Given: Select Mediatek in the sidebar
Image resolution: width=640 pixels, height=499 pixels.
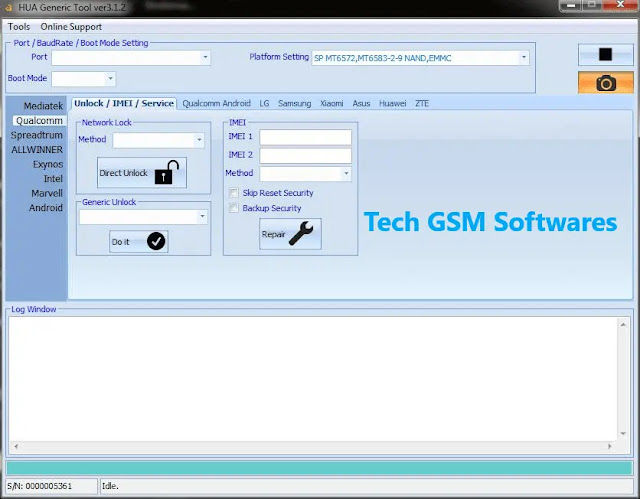Looking at the screenshot, I should coord(43,106).
